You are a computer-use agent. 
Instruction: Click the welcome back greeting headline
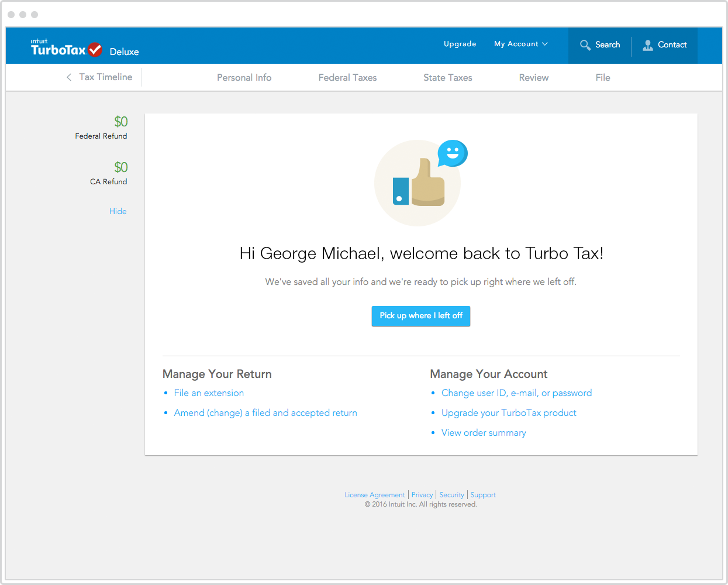coord(421,253)
